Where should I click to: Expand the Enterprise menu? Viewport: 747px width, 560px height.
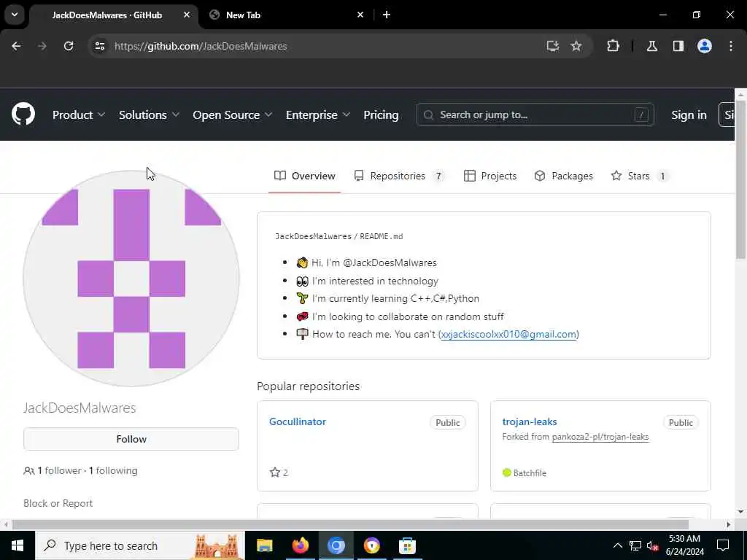[x=318, y=114]
